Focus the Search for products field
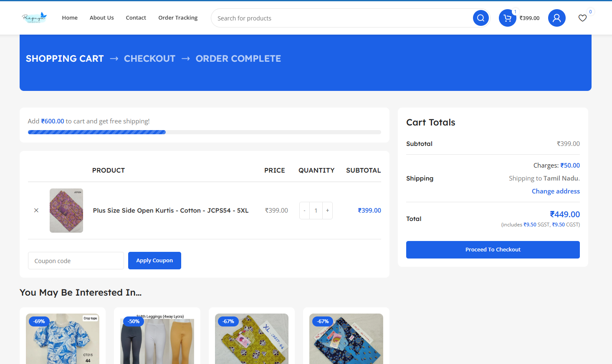The width and height of the screenshot is (612, 364). [340, 18]
